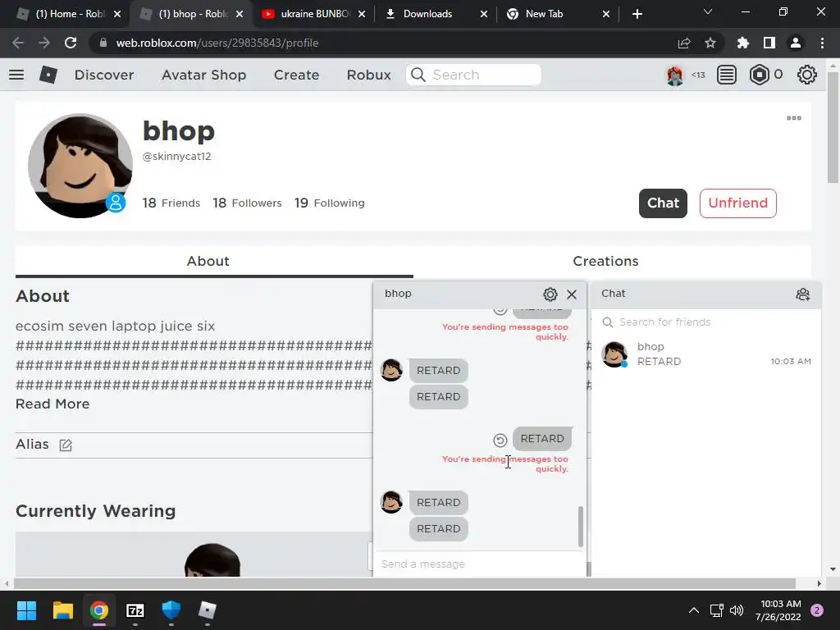Close the bhop chat window
Viewport: 840px width, 630px height.
tap(572, 294)
